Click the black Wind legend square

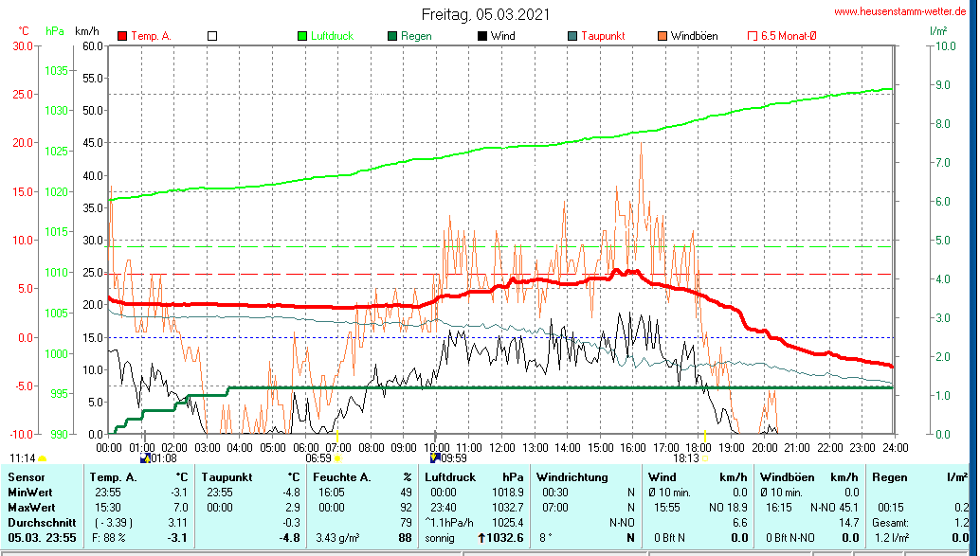point(482,36)
